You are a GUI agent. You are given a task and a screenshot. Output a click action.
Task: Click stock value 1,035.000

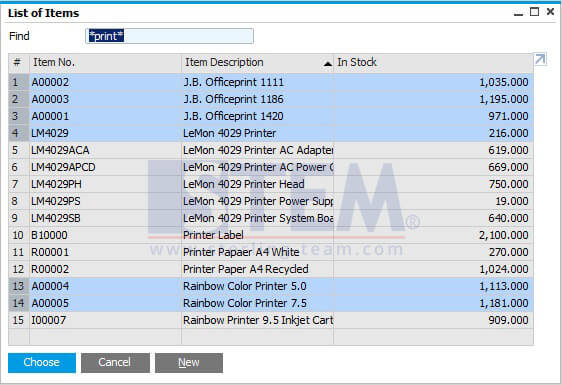[504, 82]
